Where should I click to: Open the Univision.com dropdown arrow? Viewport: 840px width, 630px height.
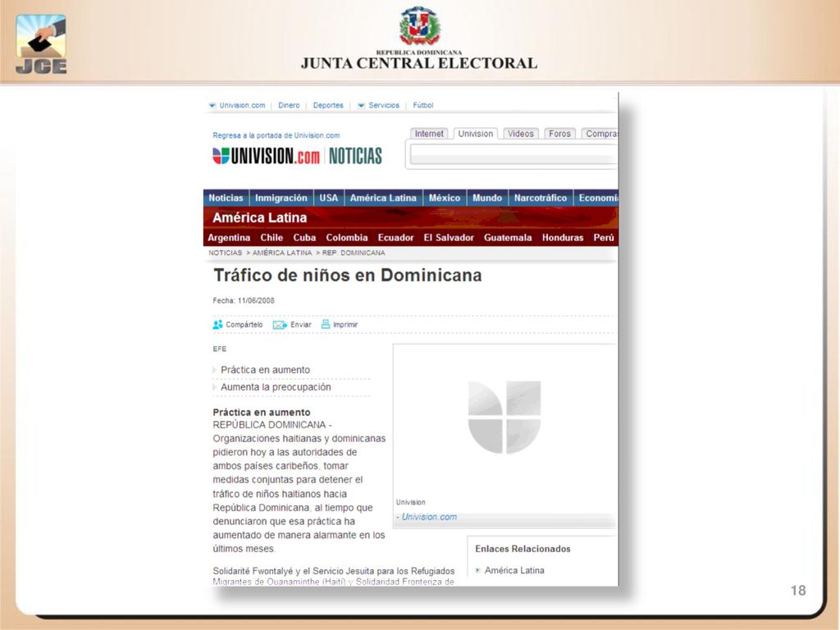tap(212, 106)
